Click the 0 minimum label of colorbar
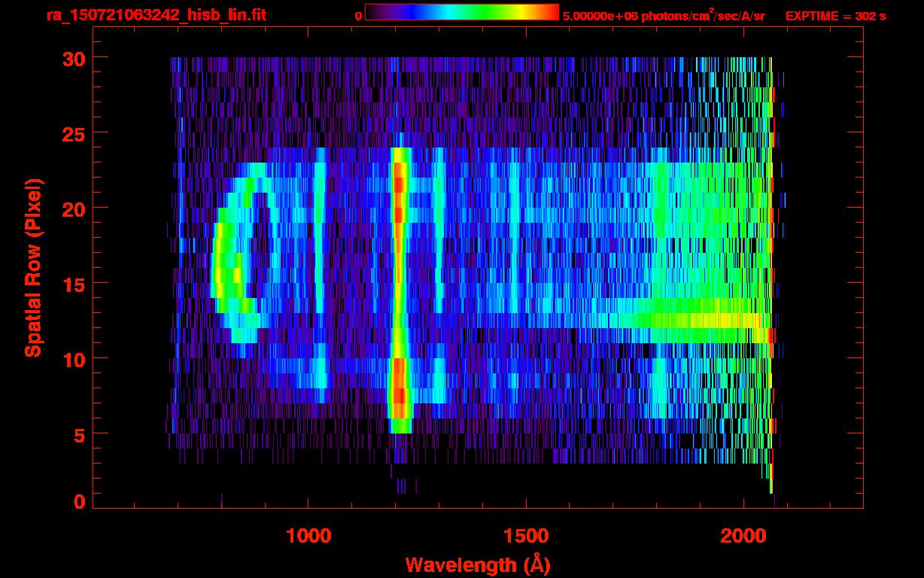924x578 pixels. pos(358,17)
